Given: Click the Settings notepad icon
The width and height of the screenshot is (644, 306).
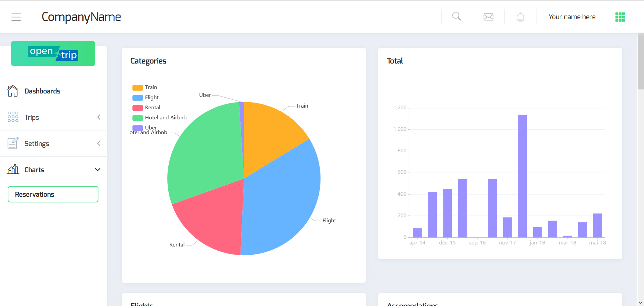Looking at the screenshot, I should point(13,143).
